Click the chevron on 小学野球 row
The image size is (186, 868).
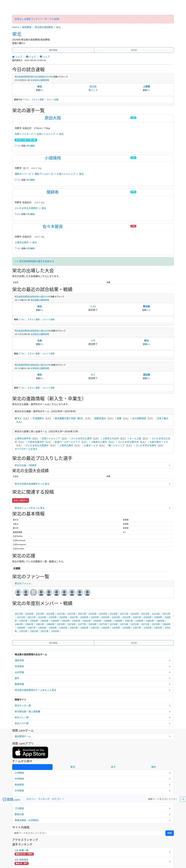(169, 773)
